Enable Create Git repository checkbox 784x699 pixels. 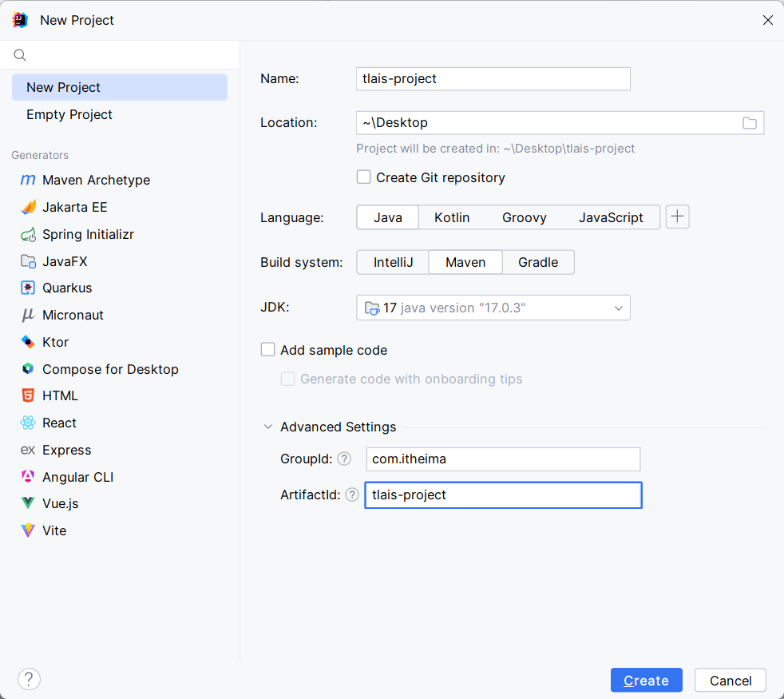(x=363, y=177)
